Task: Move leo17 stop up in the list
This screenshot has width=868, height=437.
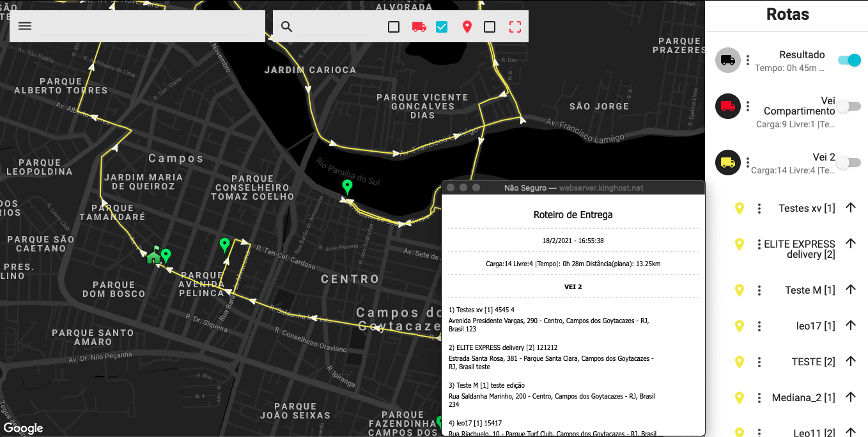Action: pos(850,326)
